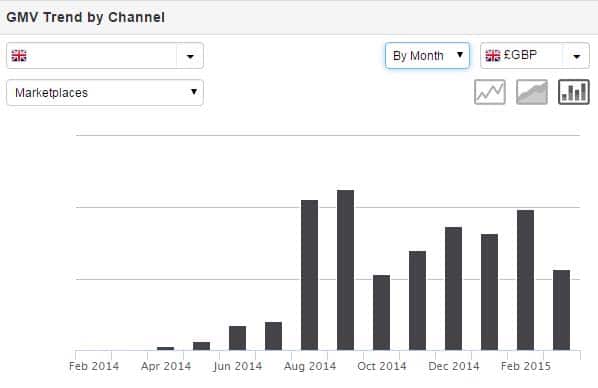Click the March 2015 last bar

(x=561, y=310)
